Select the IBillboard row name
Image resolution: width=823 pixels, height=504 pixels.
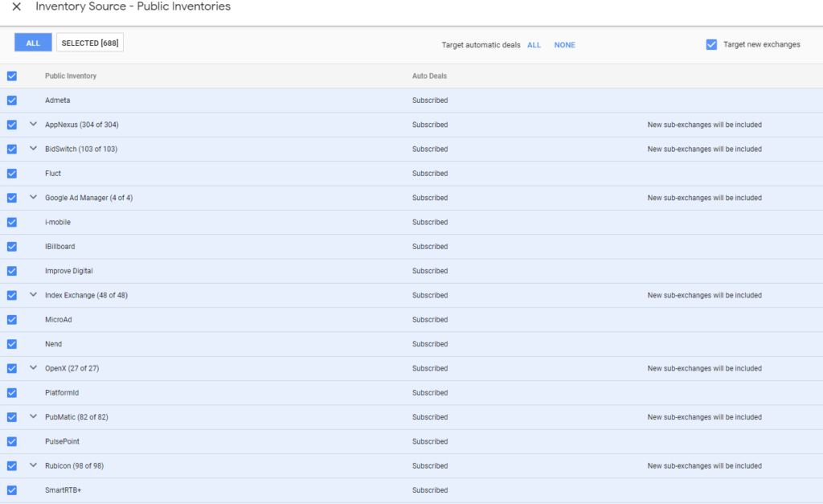[x=59, y=247]
